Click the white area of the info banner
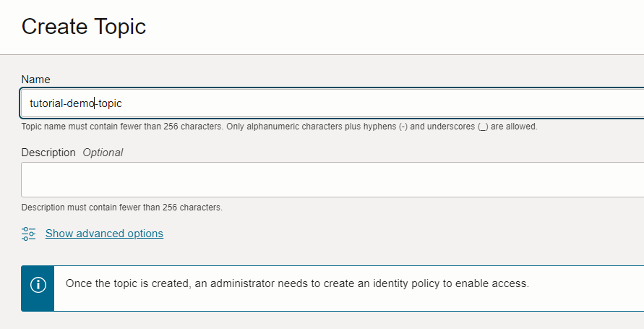The image size is (644, 329). (578, 300)
